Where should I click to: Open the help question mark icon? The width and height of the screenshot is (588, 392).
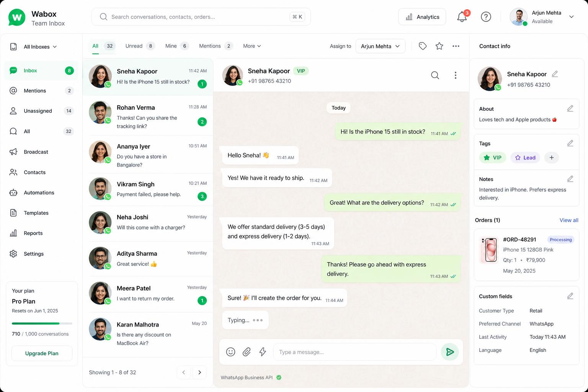486,17
